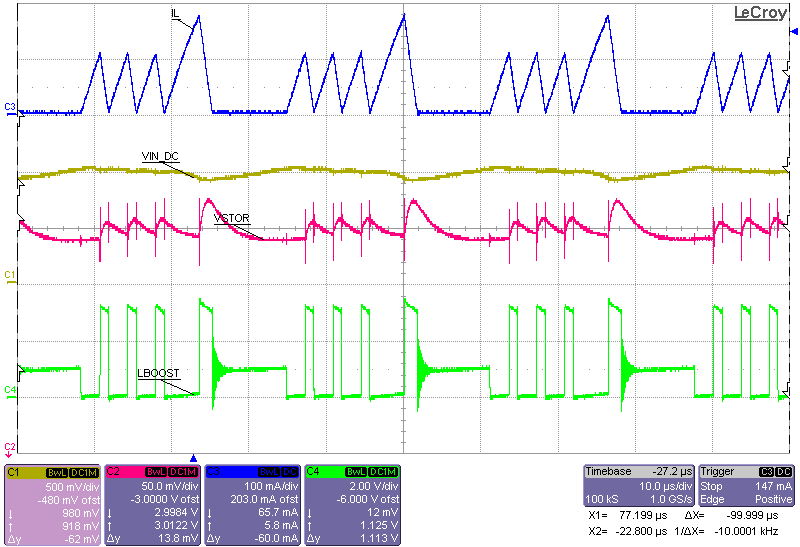Click the -480 mV ofst value
Image resolution: width=800 pixels, height=547 pixels.
pyautogui.click(x=69, y=500)
